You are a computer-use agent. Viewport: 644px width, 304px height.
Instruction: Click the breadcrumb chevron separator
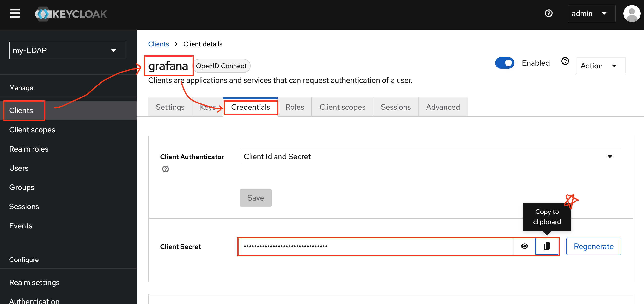coord(176,44)
